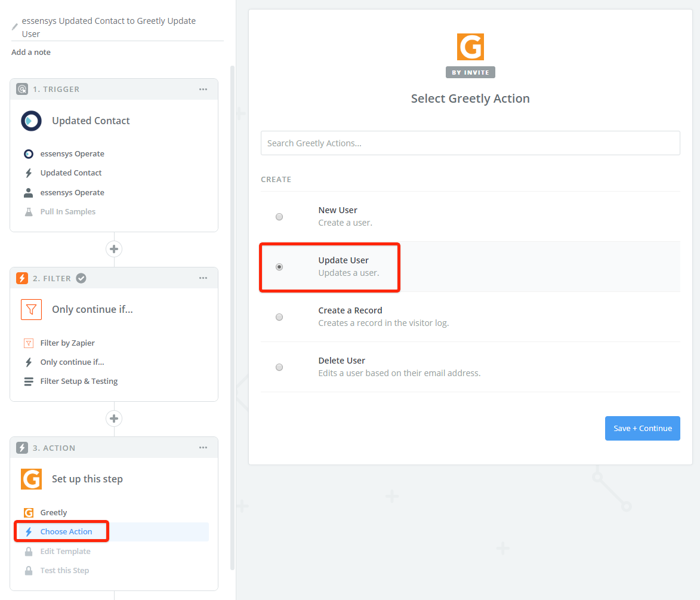Click the Create a user. description
Viewport: 700px width, 600px height.
(x=345, y=223)
